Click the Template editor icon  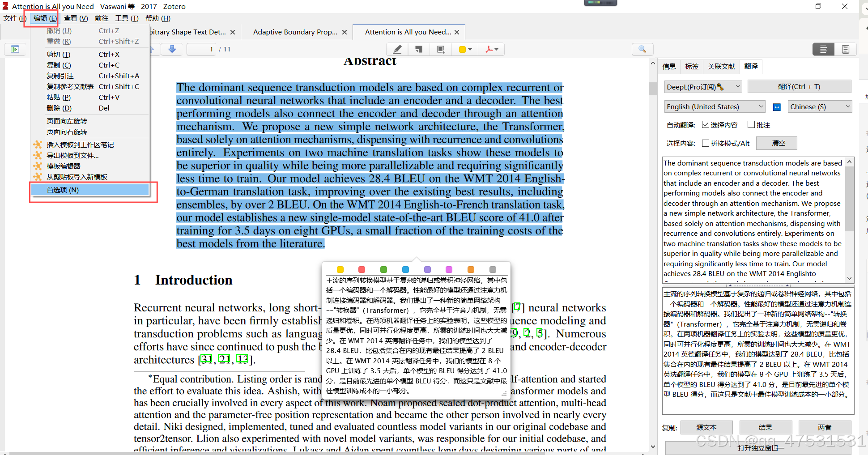click(38, 166)
